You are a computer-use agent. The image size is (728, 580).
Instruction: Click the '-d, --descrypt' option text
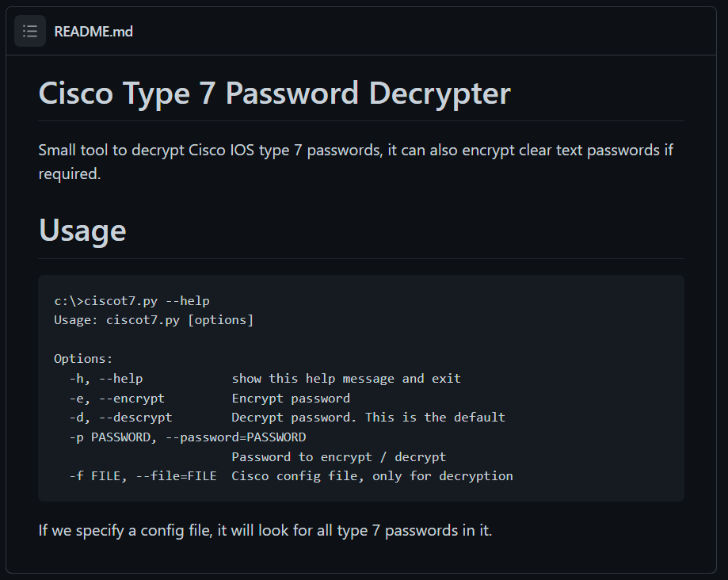point(120,418)
